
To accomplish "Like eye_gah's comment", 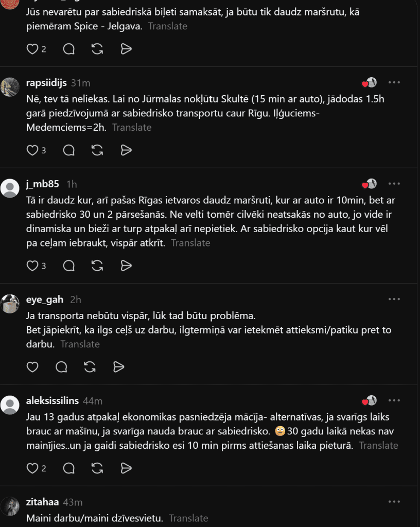I will (32, 366).
